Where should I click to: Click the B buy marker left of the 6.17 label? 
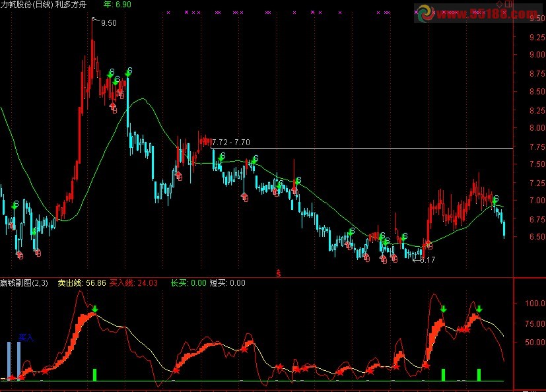395,259
